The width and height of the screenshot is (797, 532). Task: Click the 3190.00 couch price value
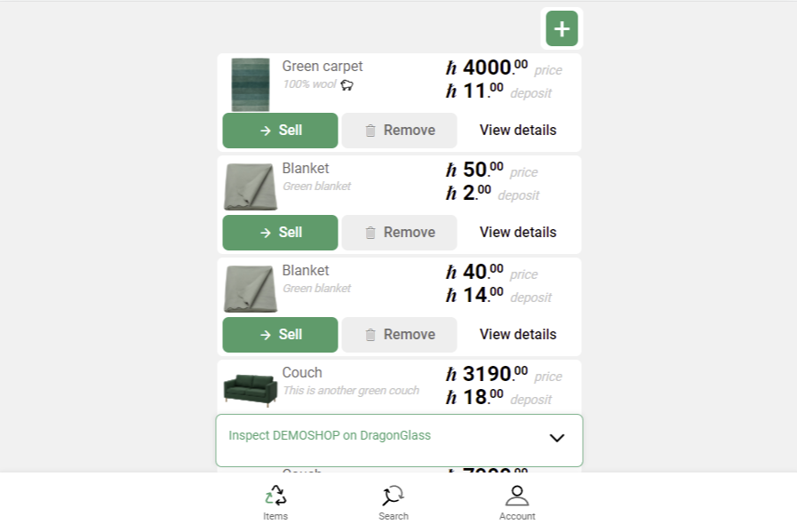click(x=487, y=374)
